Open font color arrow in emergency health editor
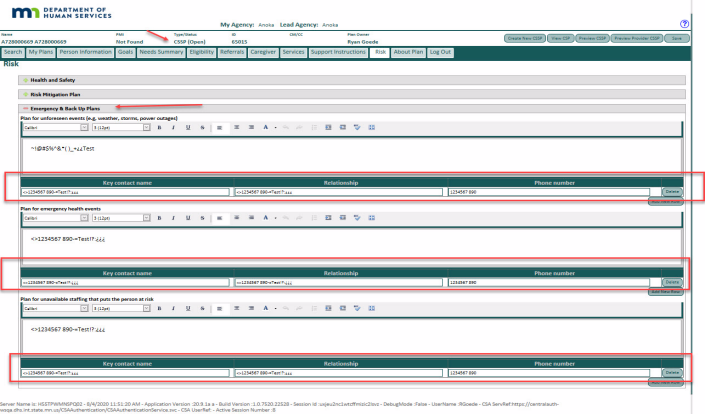Image resolution: width=705 pixels, height=414 pixels. click(275, 218)
